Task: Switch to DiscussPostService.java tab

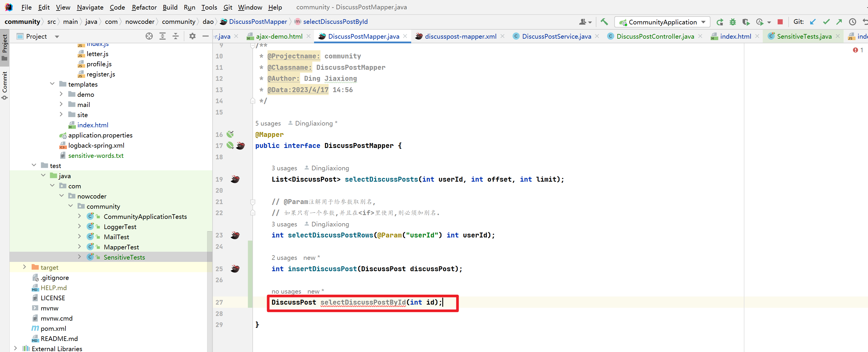Action: click(x=556, y=36)
